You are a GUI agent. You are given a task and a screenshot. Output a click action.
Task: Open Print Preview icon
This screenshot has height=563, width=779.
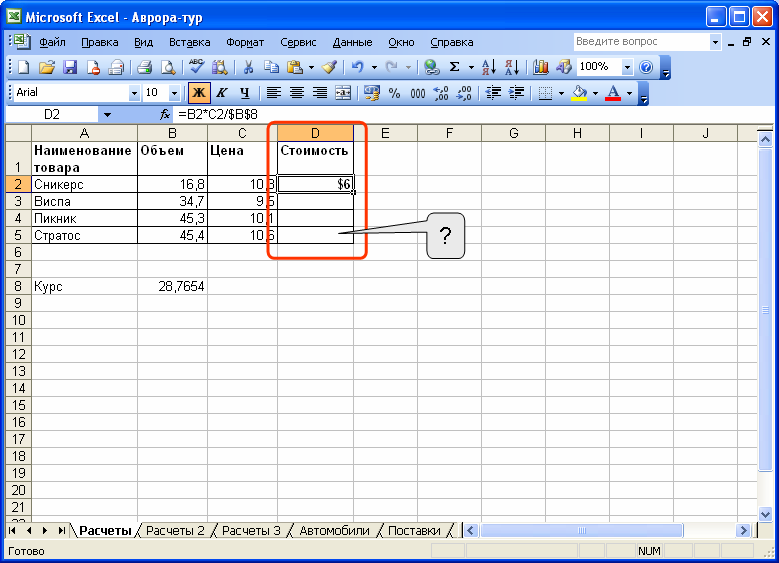pos(168,67)
